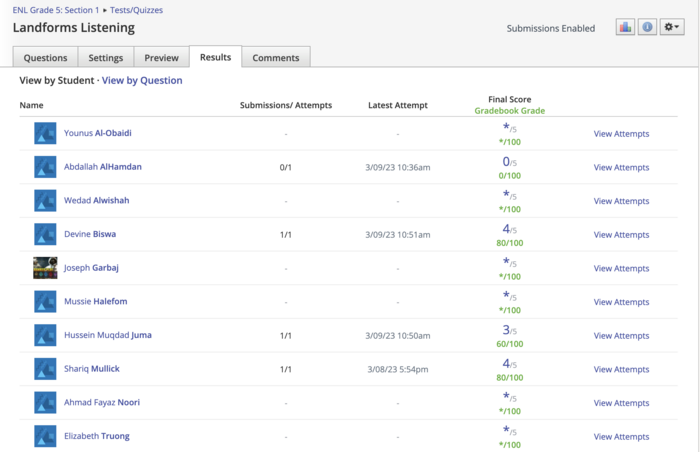Click Shariq Mullick's avatar icon
This screenshot has width=700, height=452.
45,369
